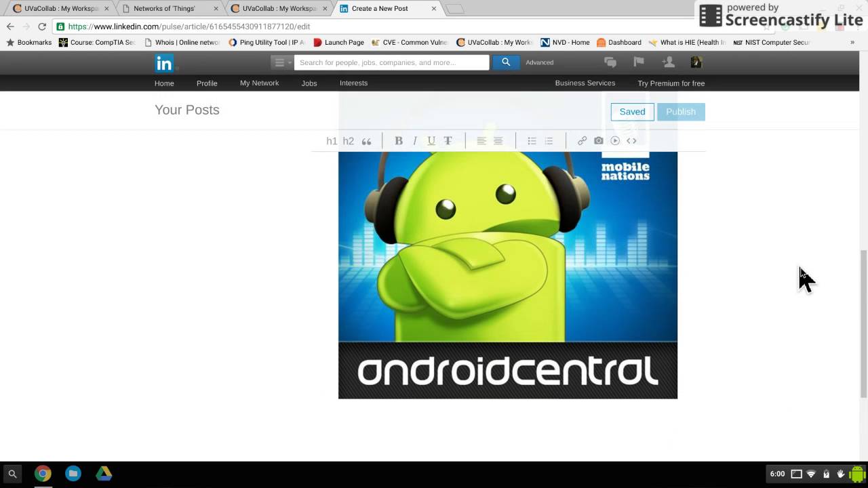Open Course: CompTIA bookmark
The height and width of the screenshot is (488, 868).
97,42
